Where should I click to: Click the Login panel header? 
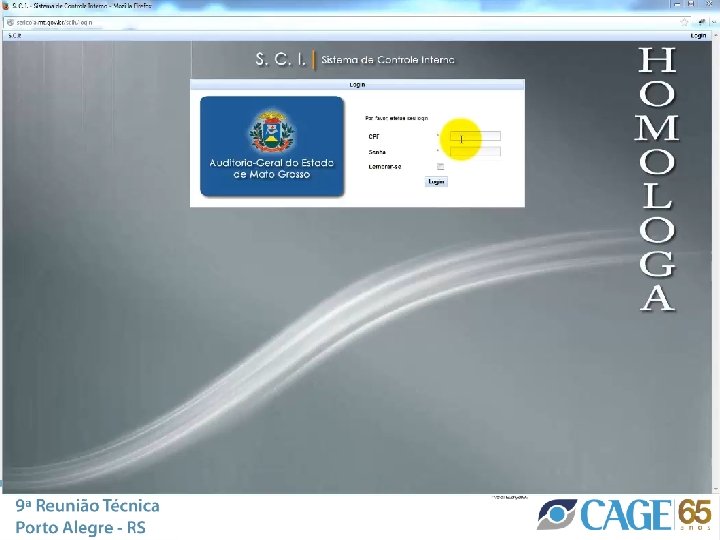357,84
